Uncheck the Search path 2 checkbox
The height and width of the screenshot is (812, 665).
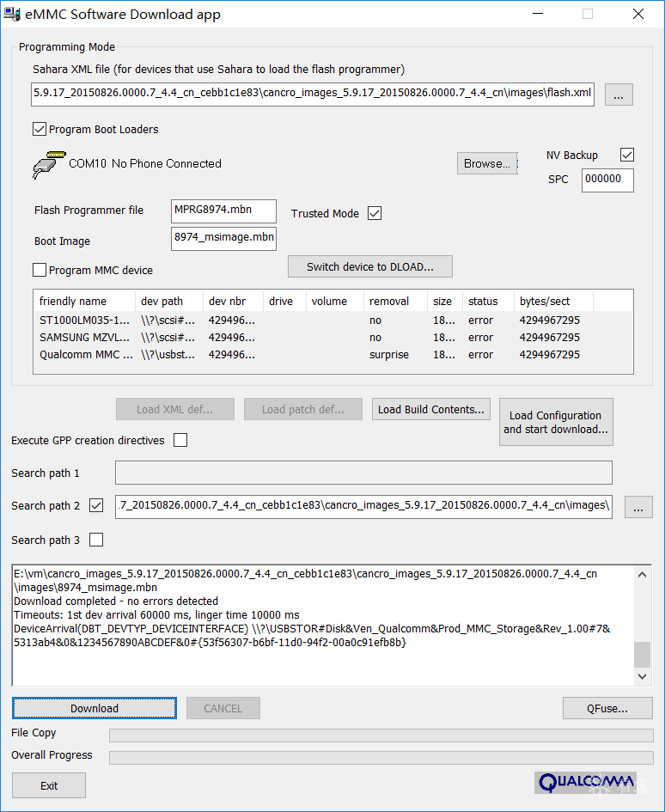click(x=96, y=505)
